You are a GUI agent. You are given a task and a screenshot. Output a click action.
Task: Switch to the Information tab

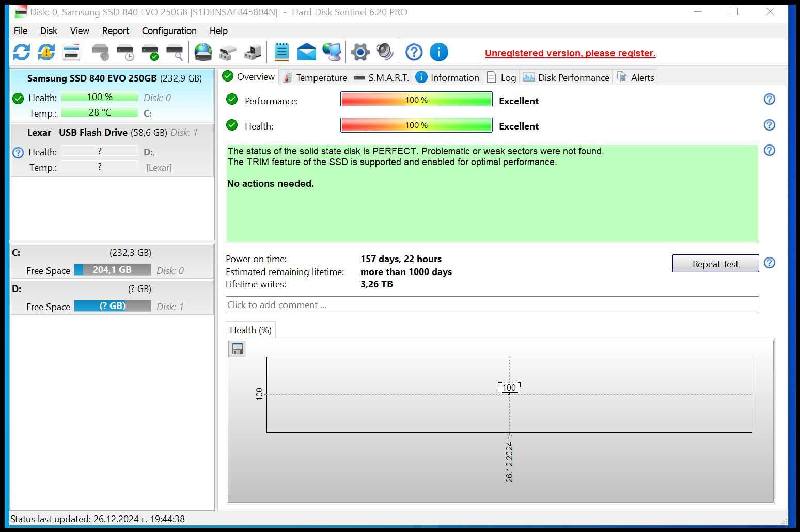[x=447, y=77]
